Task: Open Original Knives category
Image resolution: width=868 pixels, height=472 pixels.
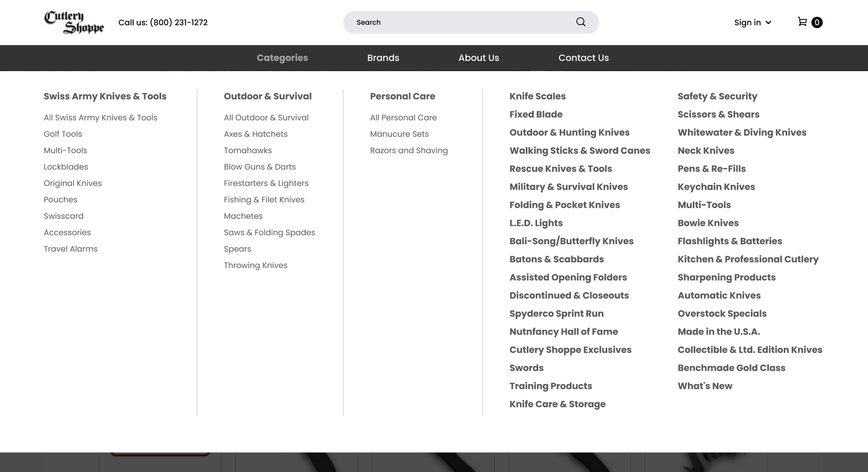Action: pyautogui.click(x=73, y=183)
